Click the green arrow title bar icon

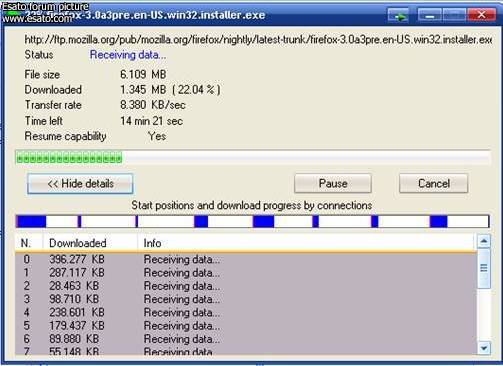[398, 15]
